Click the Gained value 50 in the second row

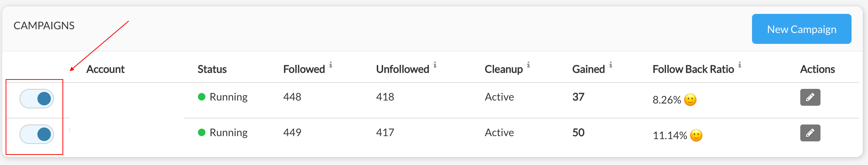pos(578,132)
